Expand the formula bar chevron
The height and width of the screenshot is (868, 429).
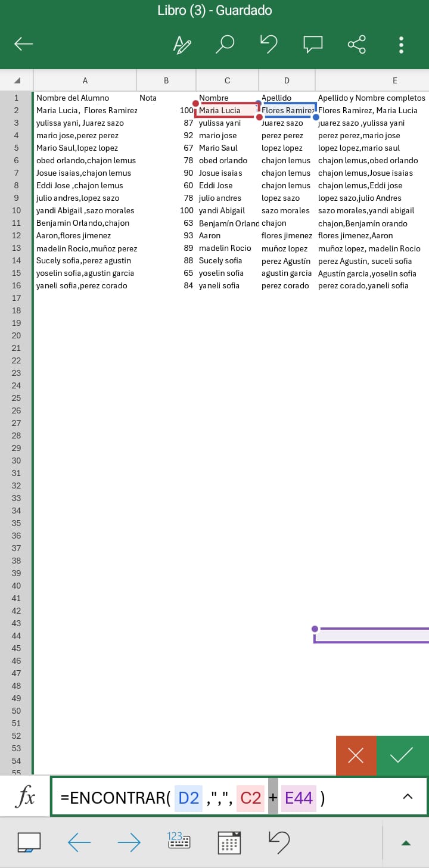tap(408, 797)
